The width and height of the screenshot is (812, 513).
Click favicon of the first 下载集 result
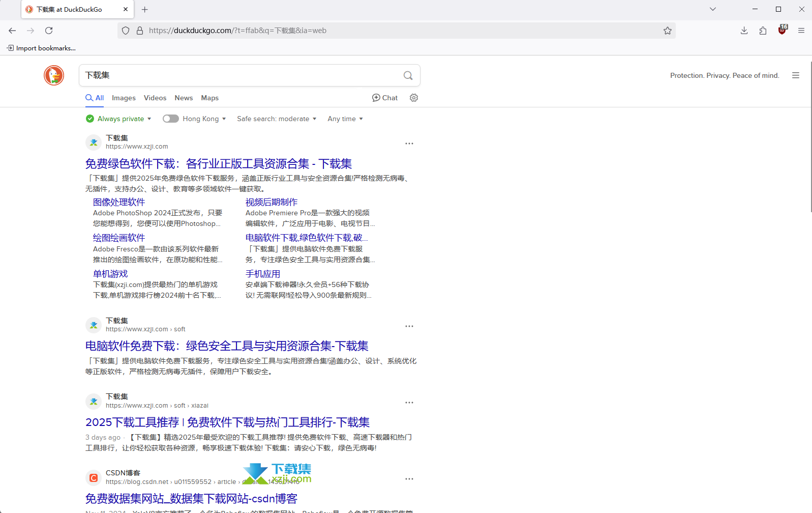click(94, 142)
